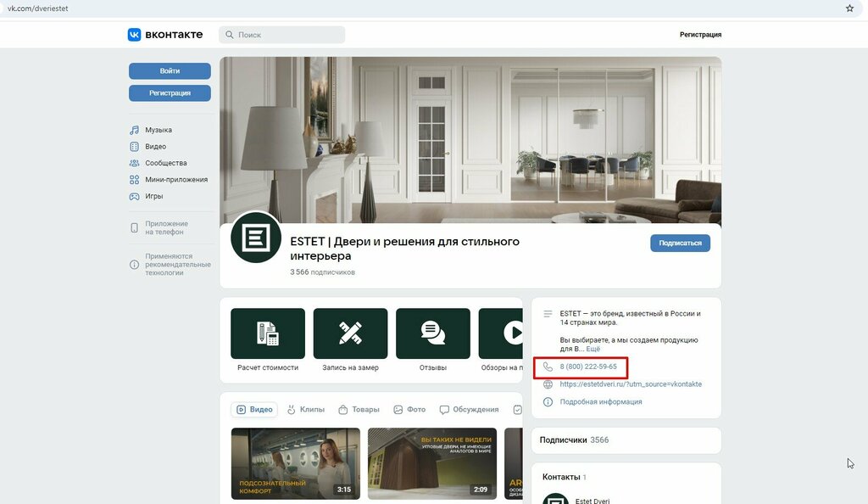
Task: Switch to the Фото tab
Action: [409, 409]
